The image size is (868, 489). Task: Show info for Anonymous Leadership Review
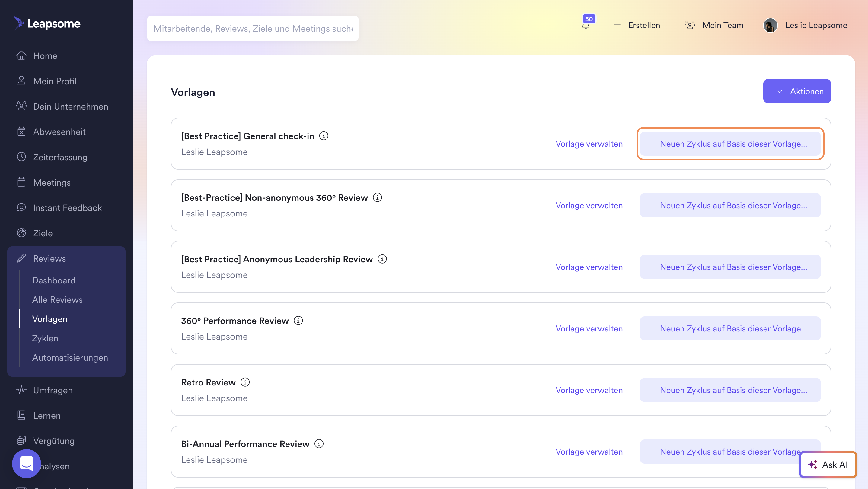[x=382, y=259]
